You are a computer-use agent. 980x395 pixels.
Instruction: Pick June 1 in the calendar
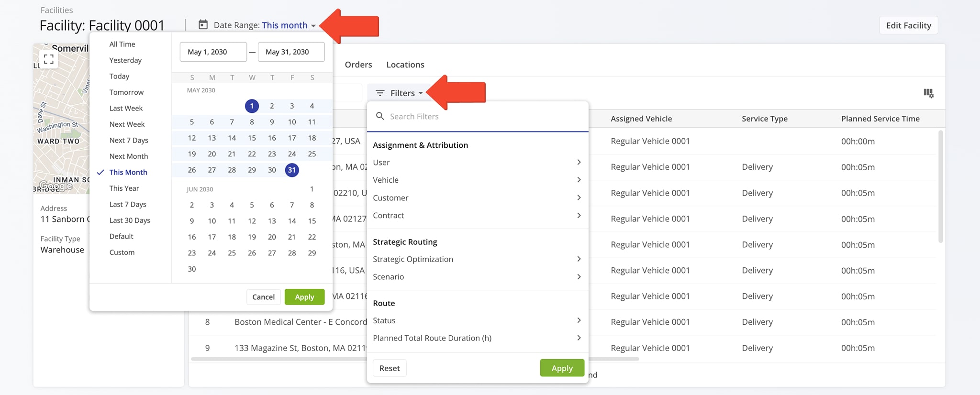[312, 189]
